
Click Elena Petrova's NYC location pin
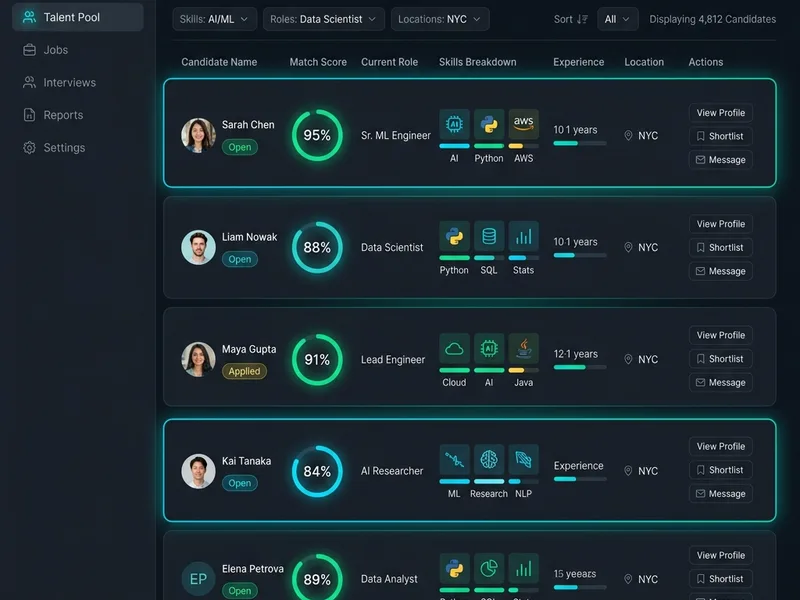point(628,579)
